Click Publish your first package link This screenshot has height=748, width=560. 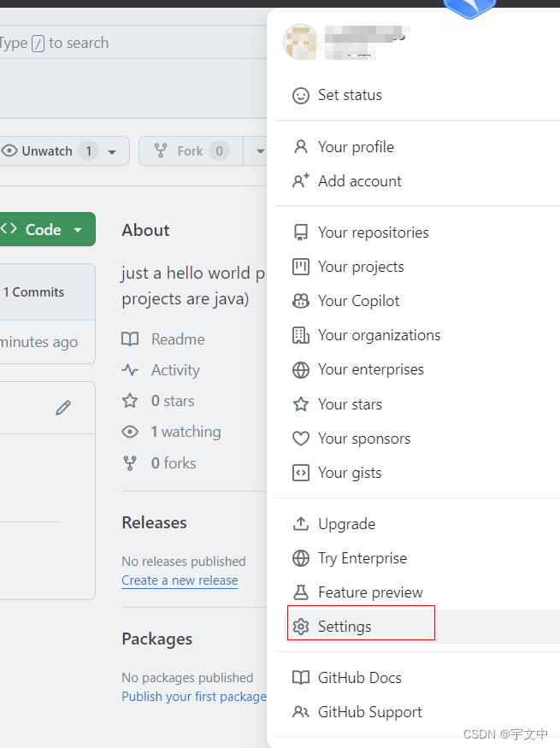(x=194, y=697)
